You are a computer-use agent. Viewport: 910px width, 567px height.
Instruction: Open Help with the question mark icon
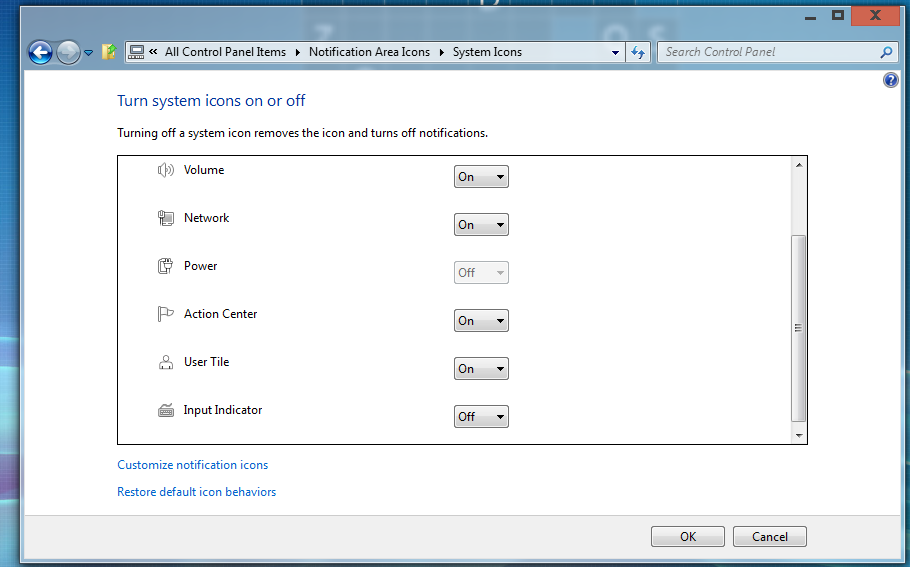pyautogui.click(x=891, y=80)
